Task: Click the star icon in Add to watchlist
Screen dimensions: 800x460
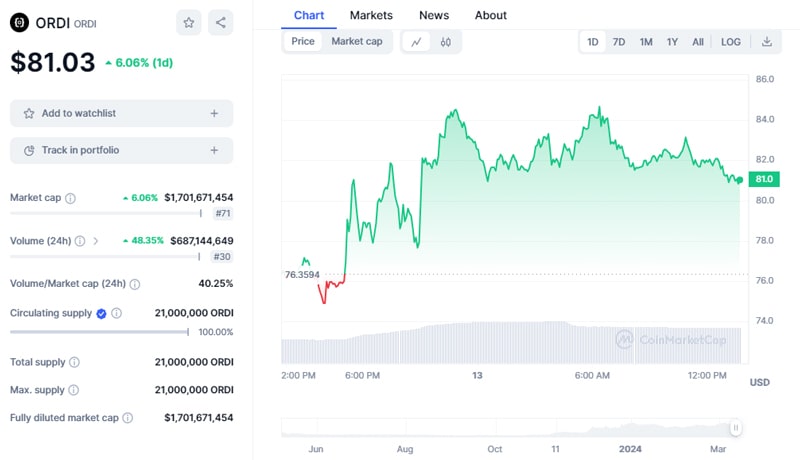Action: click(x=29, y=113)
